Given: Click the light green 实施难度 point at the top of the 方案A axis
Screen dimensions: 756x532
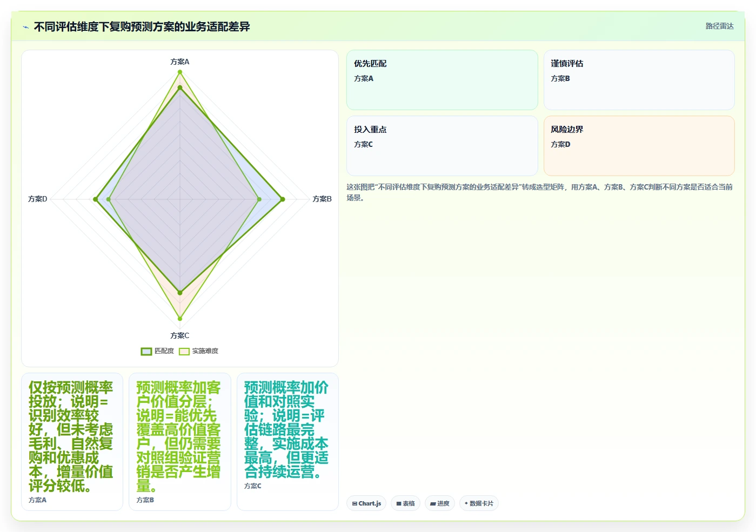Looking at the screenshot, I should pos(180,71).
